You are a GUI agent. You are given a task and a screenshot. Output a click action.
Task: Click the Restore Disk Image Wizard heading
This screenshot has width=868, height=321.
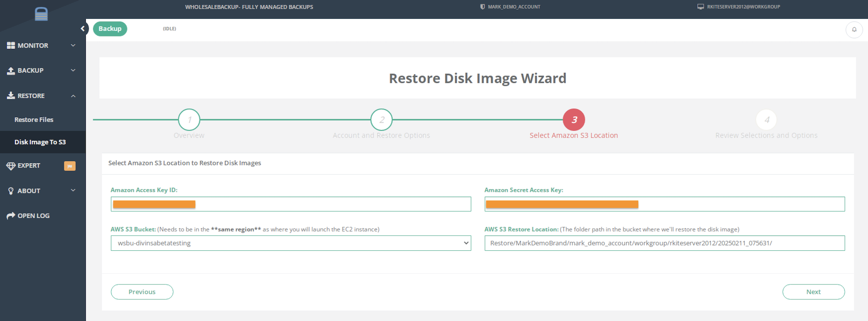tap(478, 78)
